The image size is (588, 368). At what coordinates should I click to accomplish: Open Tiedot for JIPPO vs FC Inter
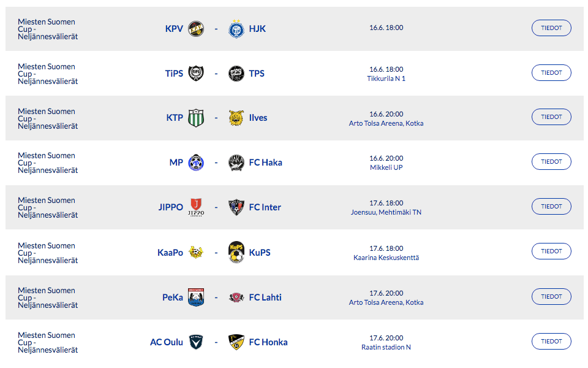(x=551, y=207)
